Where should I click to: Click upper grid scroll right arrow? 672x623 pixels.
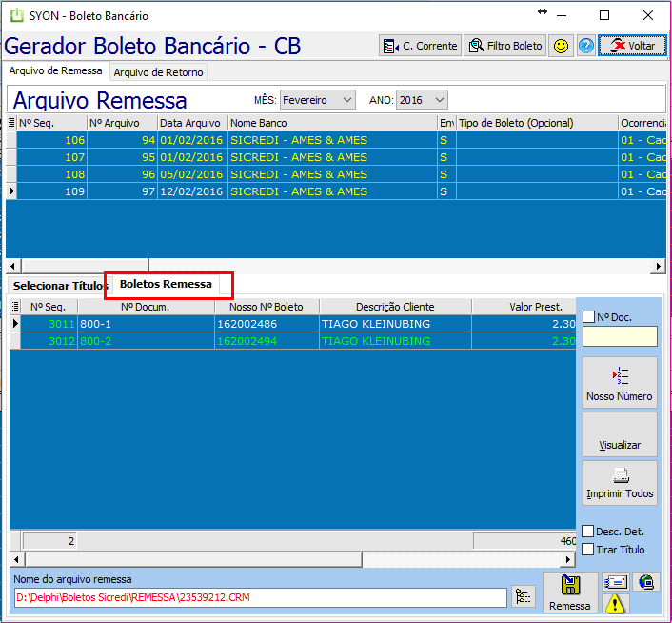[x=659, y=266]
